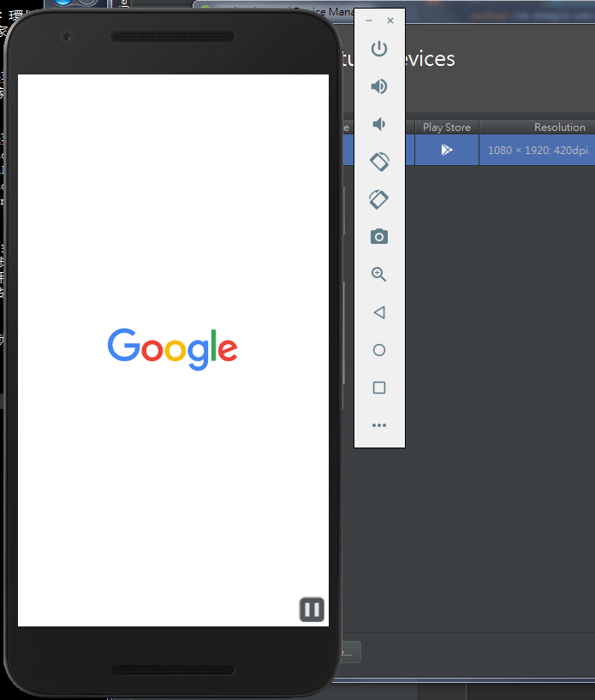Image resolution: width=595 pixels, height=700 pixels.
Task: Close the emulator using the X button
Action: 390,21
